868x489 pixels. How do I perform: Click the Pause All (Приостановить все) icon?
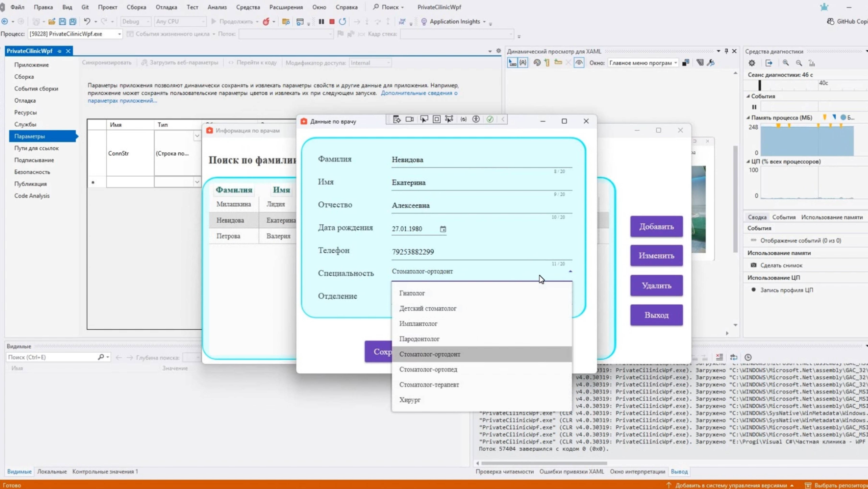click(x=322, y=21)
